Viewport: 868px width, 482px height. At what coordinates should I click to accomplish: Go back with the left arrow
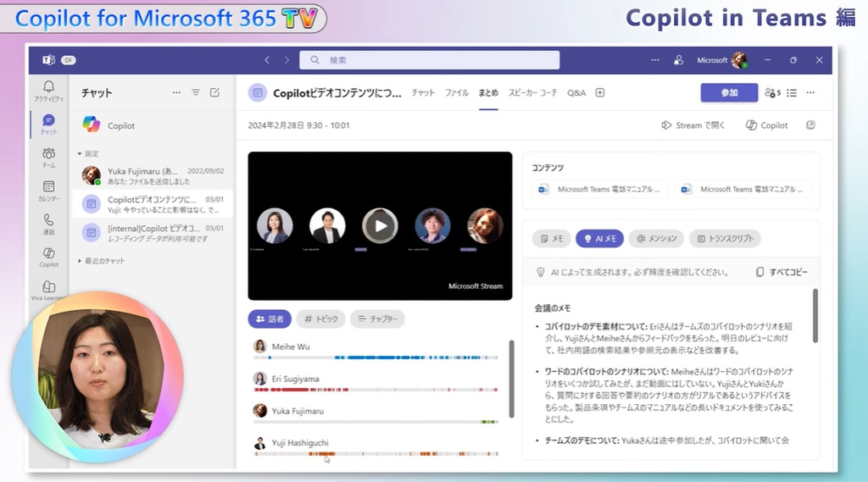[x=267, y=60]
